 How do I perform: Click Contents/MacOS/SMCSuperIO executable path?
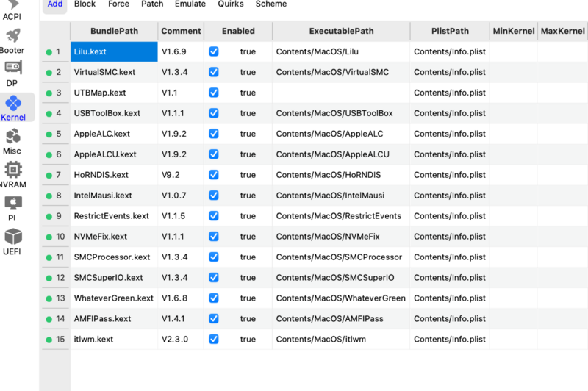341,278
